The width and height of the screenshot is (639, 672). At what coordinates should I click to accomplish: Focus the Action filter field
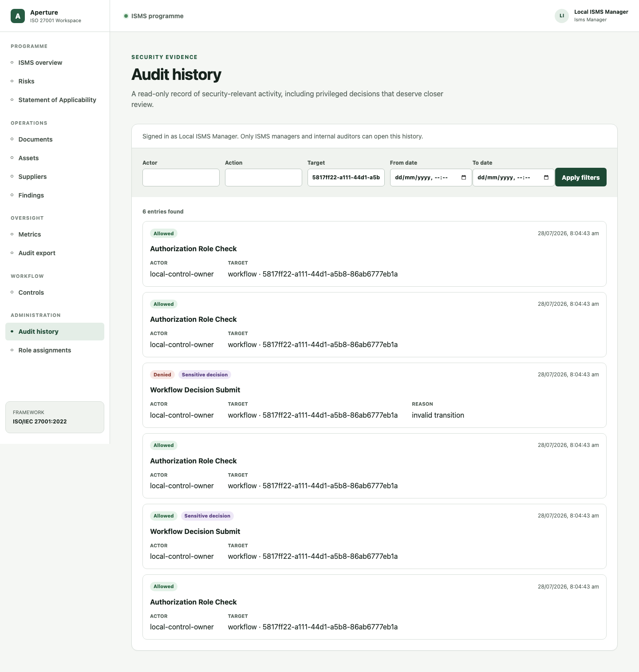click(x=264, y=178)
